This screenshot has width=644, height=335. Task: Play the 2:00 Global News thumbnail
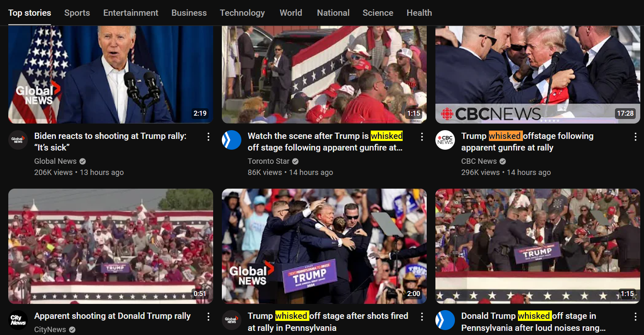point(324,246)
